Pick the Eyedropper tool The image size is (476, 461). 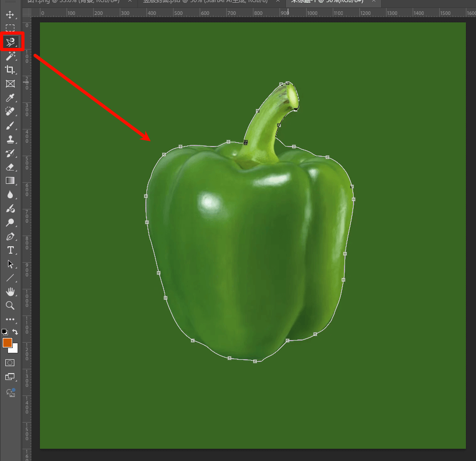click(10, 98)
